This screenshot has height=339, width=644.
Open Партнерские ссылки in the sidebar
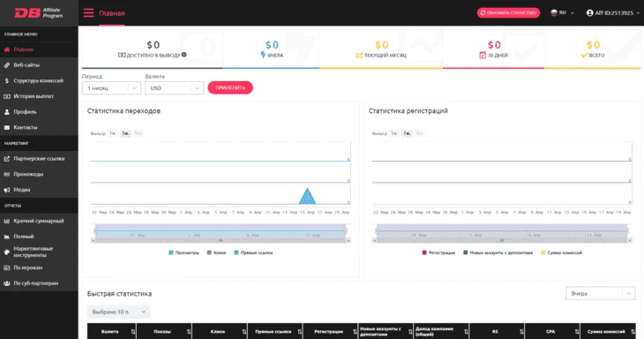(x=39, y=159)
